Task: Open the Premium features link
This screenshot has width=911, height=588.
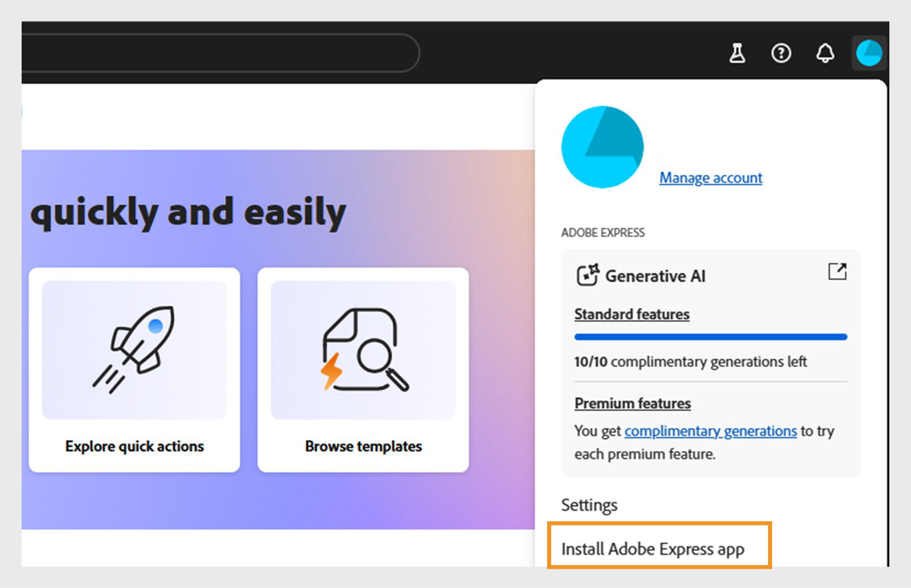Action: [x=632, y=403]
